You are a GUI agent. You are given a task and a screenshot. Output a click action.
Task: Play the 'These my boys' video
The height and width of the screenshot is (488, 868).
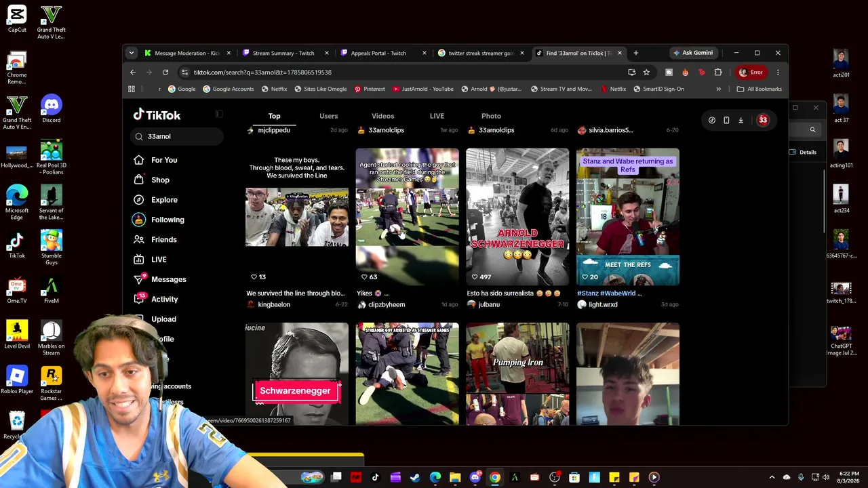[297, 217]
